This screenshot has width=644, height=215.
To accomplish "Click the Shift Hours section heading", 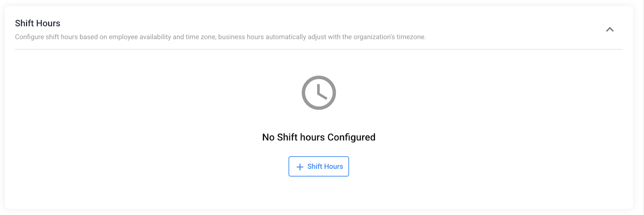I will point(37,23).
